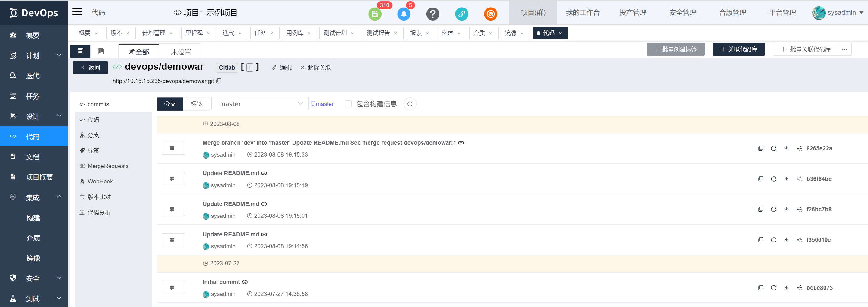Screen dimensions: 868x307
Task: Click the green document icon with 310 badge
Action: coord(374,14)
